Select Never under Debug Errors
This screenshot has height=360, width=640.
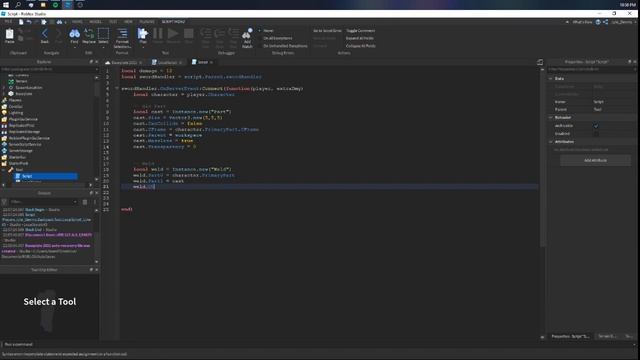coord(268,31)
